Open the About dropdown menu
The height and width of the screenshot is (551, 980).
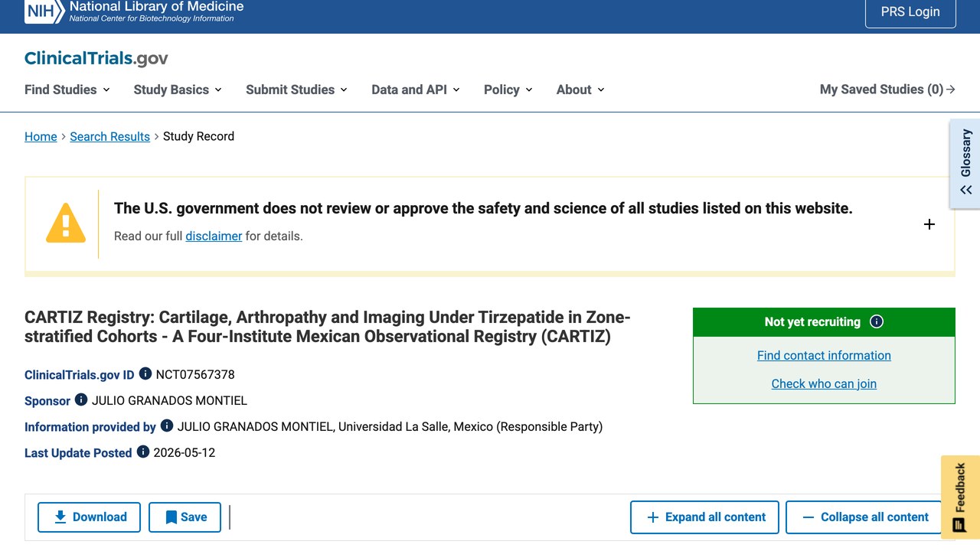pyautogui.click(x=580, y=90)
